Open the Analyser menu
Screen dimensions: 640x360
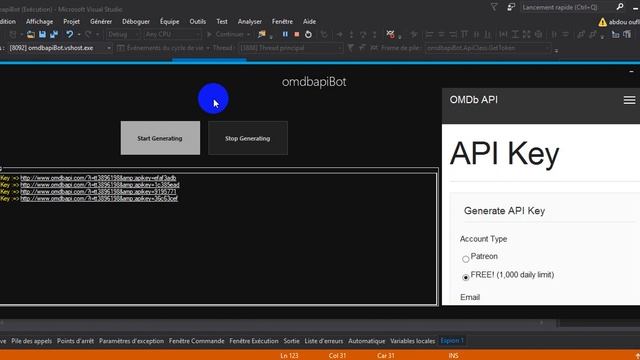pyautogui.click(x=250, y=22)
